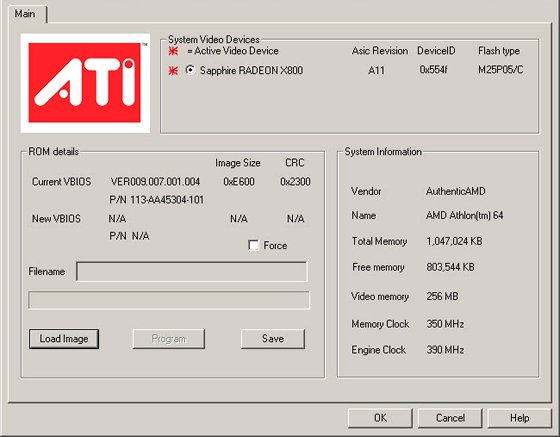Click the Flash type value M25P05/C
The width and height of the screenshot is (560, 437).
pos(501,69)
